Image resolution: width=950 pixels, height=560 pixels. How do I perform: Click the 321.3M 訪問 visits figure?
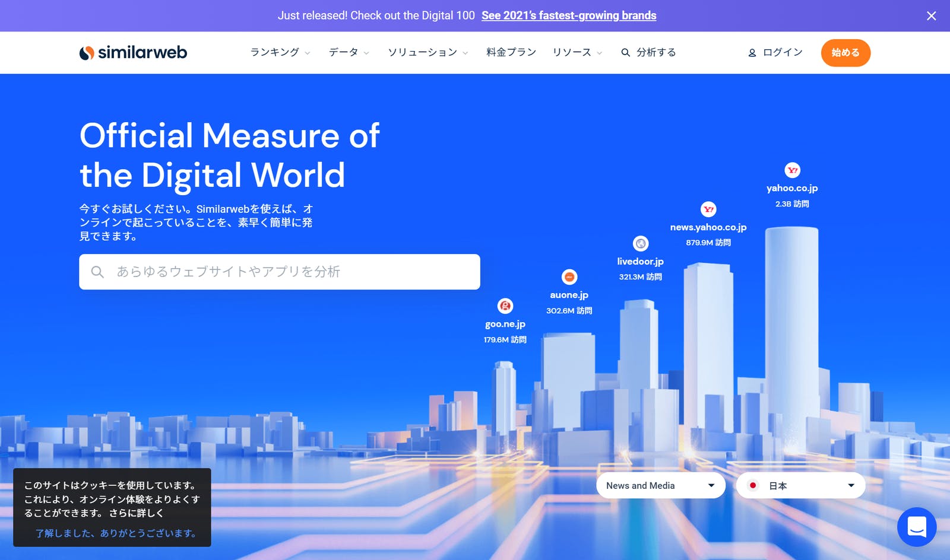point(641,277)
